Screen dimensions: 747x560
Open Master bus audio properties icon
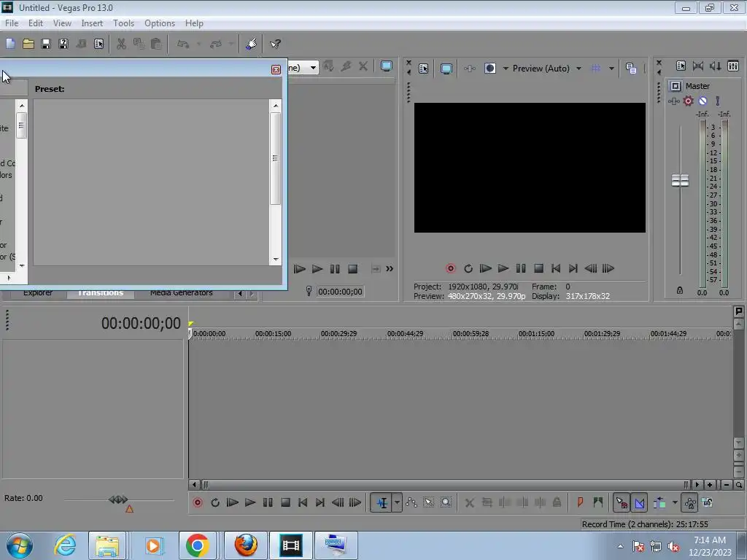pyautogui.click(x=681, y=66)
